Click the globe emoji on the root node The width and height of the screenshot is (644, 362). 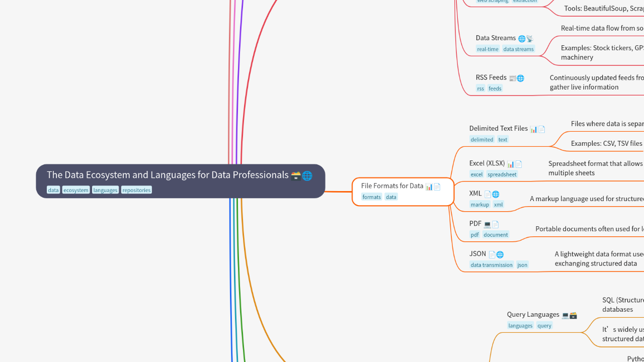click(x=307, y=175)
